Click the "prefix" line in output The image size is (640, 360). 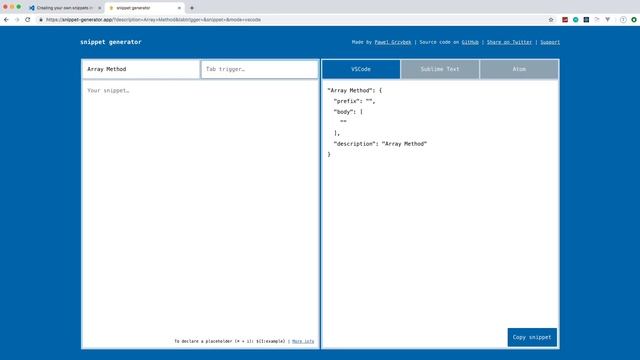(354, 101)
